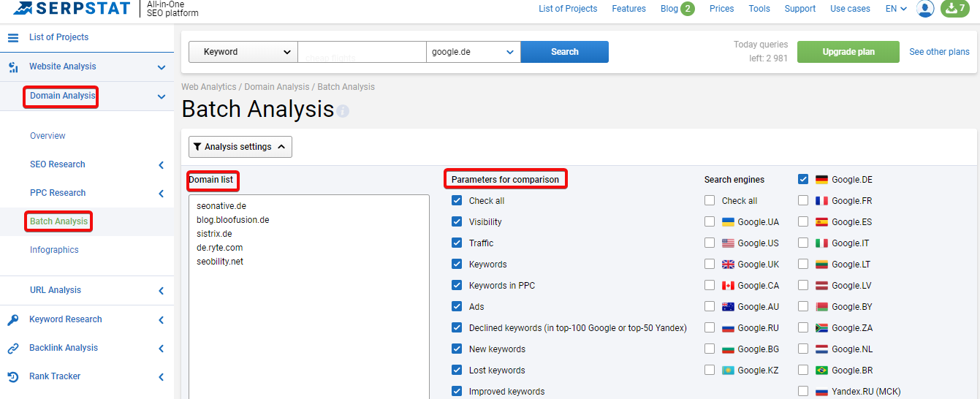Image resolution: width=980 pixels, height=399 pixels.
Task: Toggle the Lost keywords checkbox
Action: click(457, 370)
